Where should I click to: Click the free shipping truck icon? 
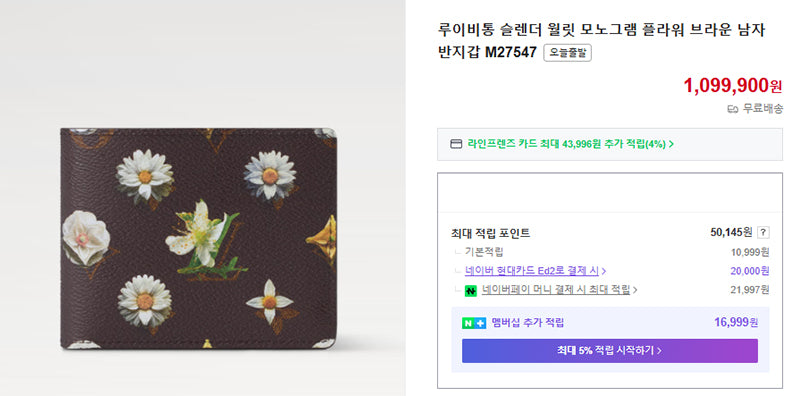coord(733,109)
